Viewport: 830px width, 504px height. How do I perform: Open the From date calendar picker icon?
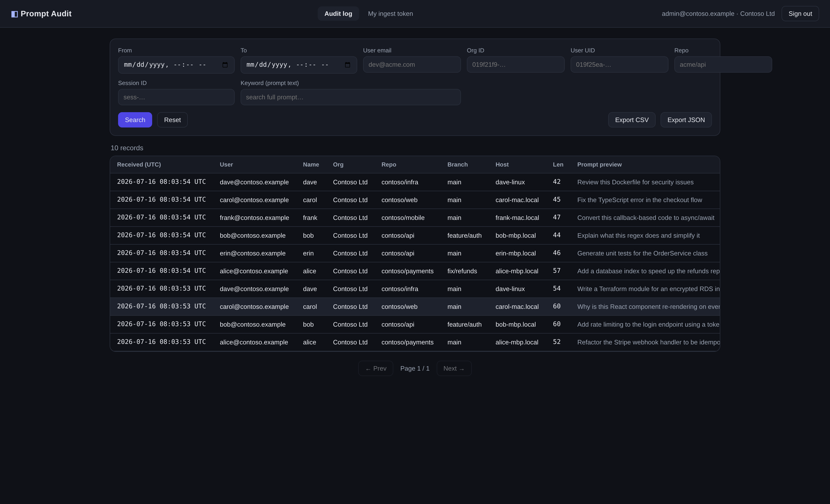225,65
